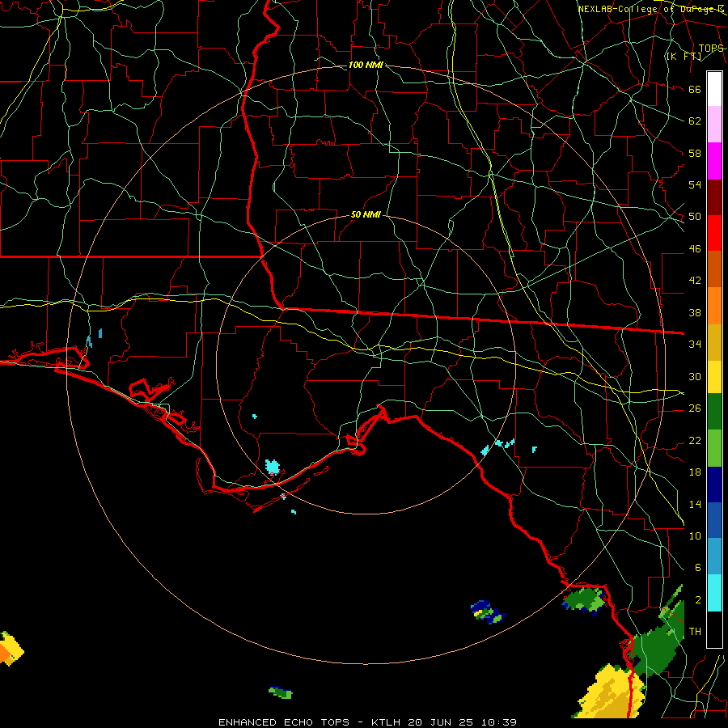Click the legend value "58"
This screenshot has width=728, height=728.
point(695,153)
